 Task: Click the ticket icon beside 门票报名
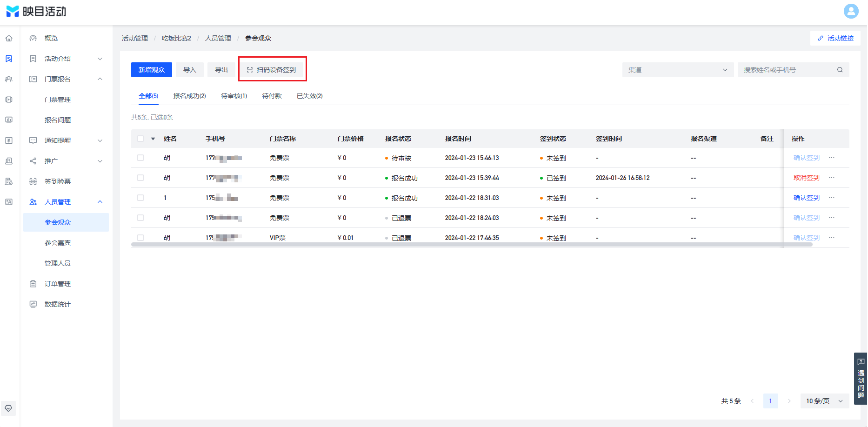pyautogui.click(x=33, y=79)
